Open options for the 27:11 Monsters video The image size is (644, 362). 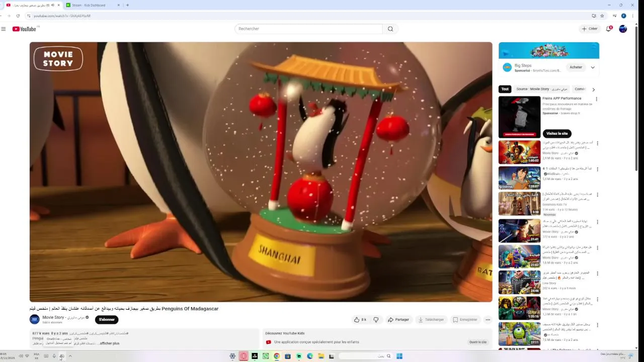tap(597, 325)
